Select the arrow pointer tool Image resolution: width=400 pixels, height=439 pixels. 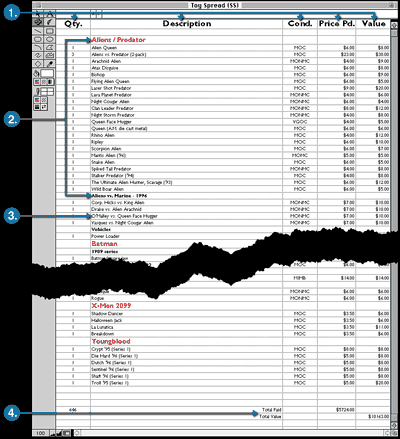point(38,14)
